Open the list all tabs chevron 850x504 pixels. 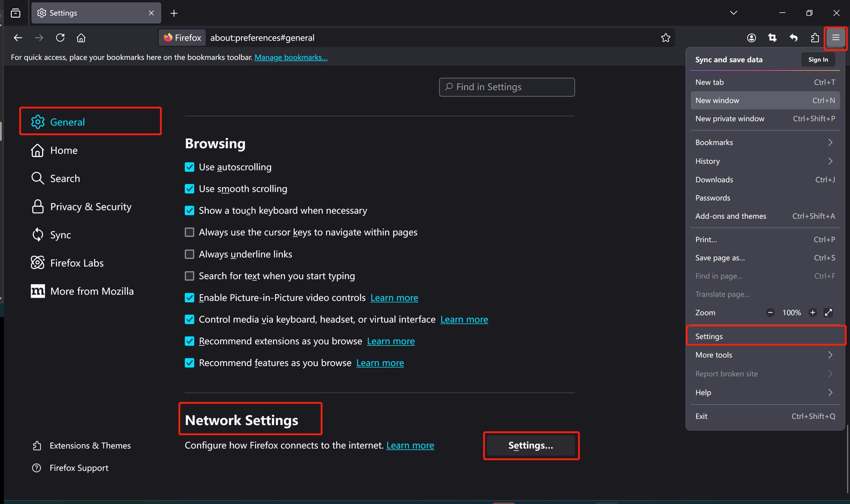point(733,13)
